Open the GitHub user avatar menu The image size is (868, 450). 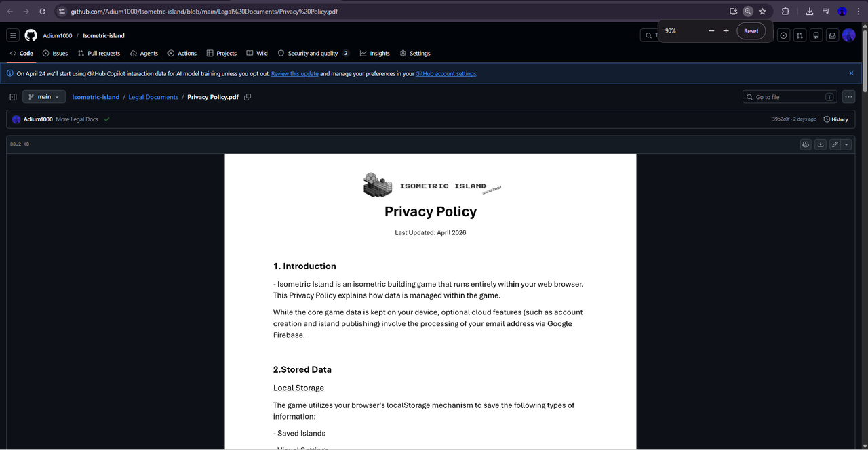point(849,35)
